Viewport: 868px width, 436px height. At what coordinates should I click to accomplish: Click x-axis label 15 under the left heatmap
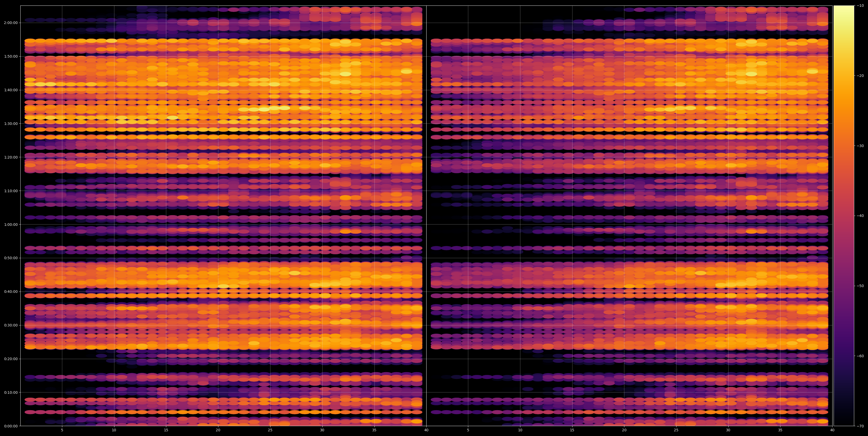tap(166, 430)
